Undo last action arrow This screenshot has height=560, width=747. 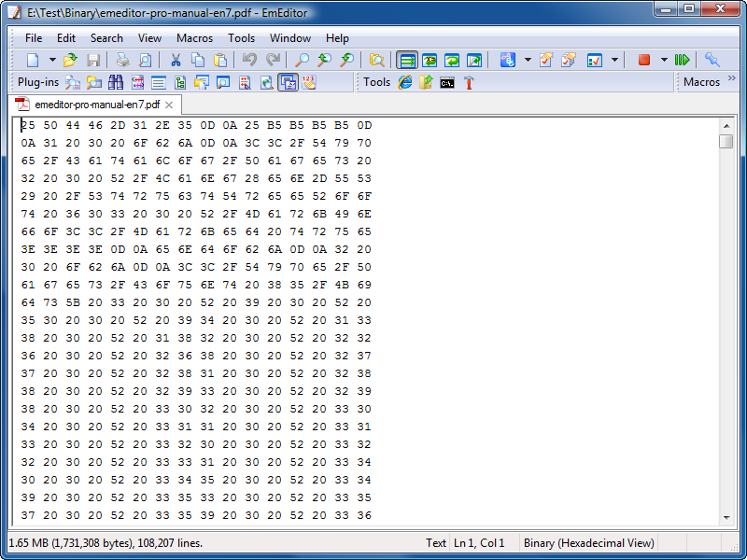coord(249,60)
